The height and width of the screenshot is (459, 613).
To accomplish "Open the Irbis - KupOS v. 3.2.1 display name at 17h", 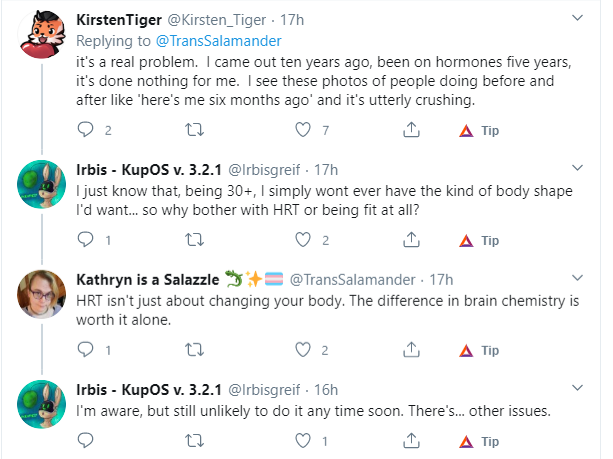I will click(149, 170).
